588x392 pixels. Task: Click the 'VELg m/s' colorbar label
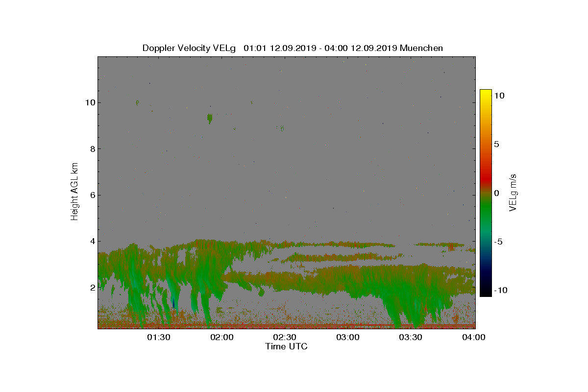pyautogui.click(x=513, y=193)
